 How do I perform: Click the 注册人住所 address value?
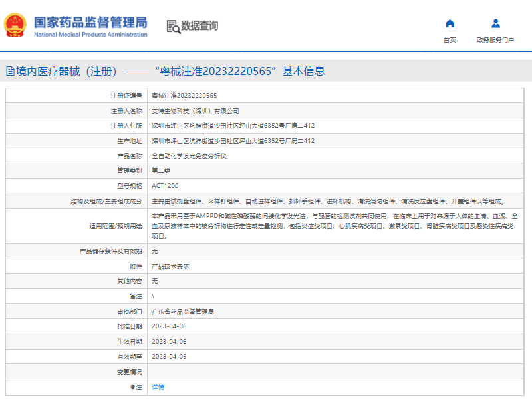233,126
